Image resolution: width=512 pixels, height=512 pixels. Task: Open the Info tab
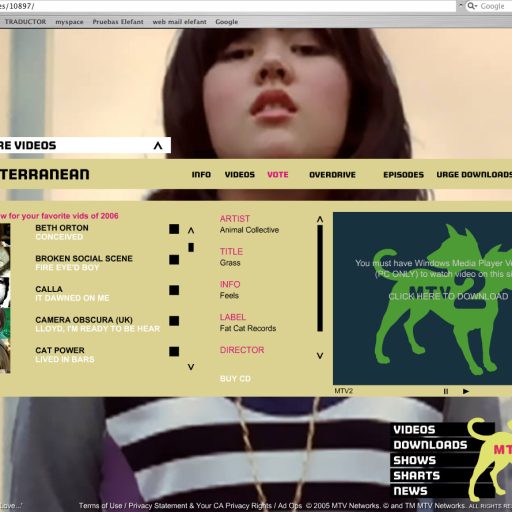coord(201,175)
